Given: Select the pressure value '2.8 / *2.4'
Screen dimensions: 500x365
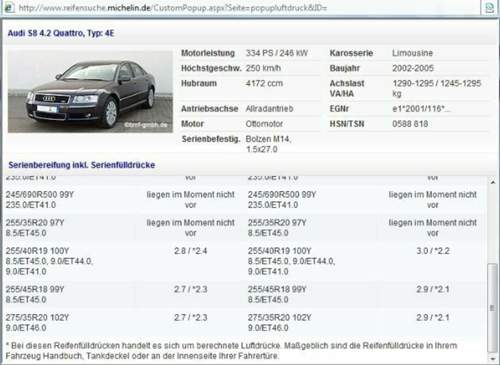Looking at the screenshot, I should point(191,251).
